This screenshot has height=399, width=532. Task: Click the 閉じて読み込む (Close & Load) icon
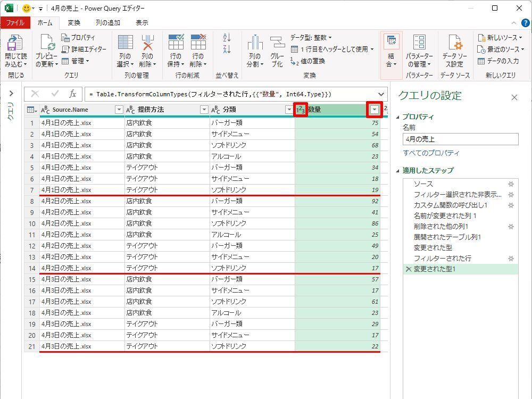15,44
